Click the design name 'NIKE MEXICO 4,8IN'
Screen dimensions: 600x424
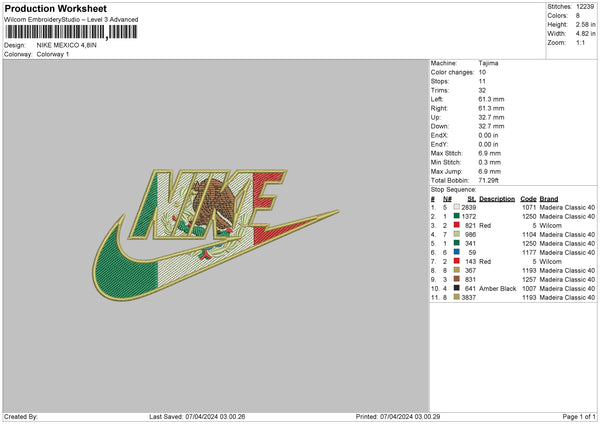[67, 45]
